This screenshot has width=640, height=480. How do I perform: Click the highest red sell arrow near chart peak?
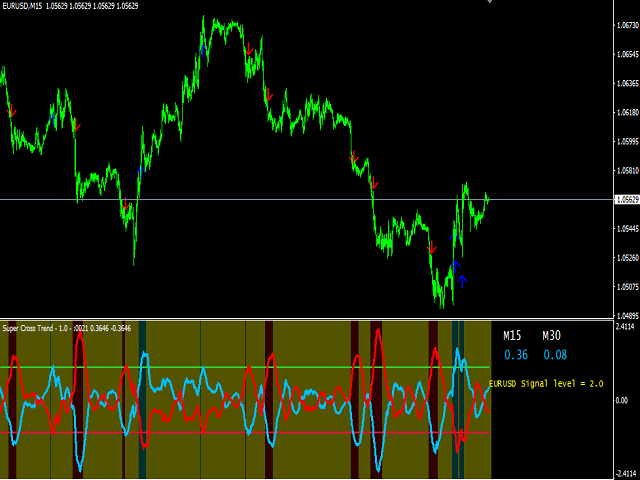(x=248, y=45)
